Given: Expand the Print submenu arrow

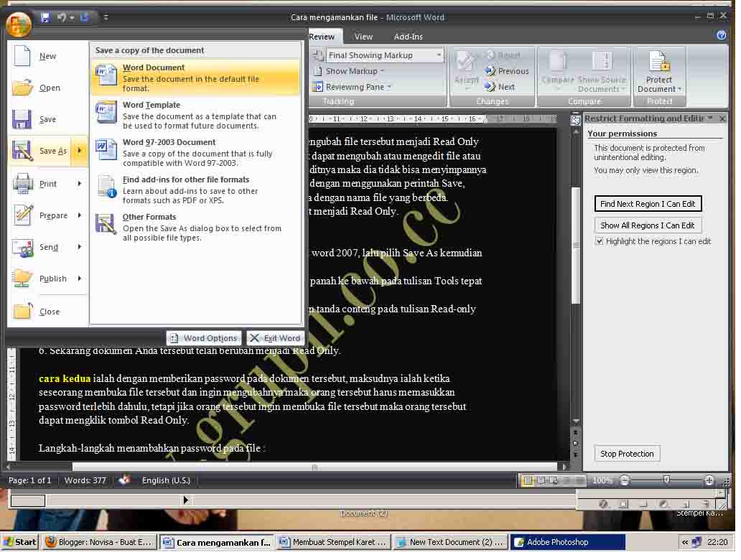Looking at the screenshot, I should point(80,184).
